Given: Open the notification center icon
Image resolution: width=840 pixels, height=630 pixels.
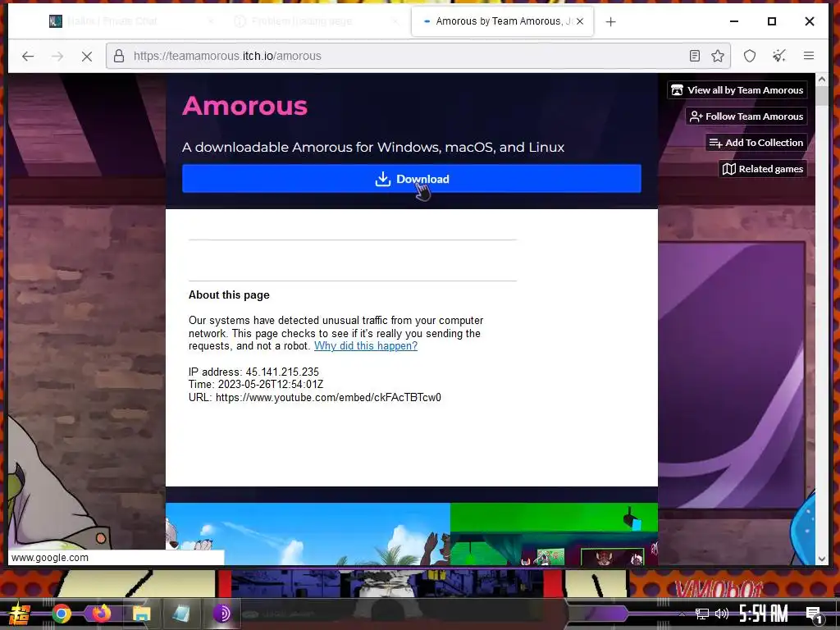Looking at the screenshot, I should click(x=814, y=614).
